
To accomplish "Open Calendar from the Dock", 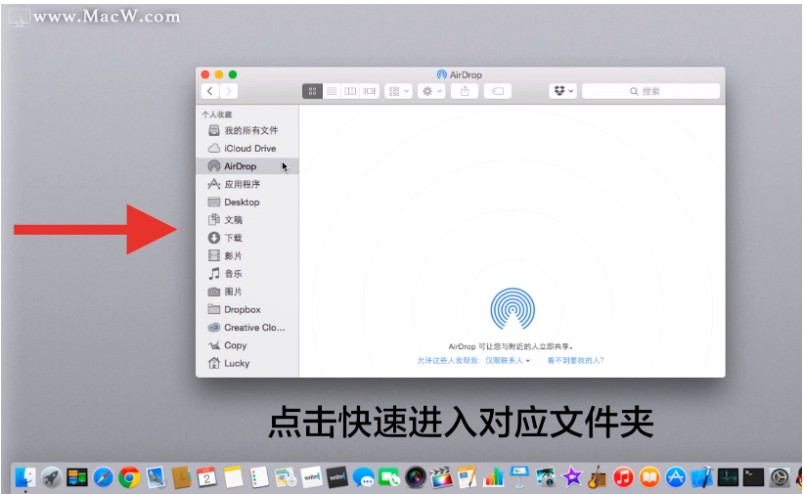I will (207, 478).
